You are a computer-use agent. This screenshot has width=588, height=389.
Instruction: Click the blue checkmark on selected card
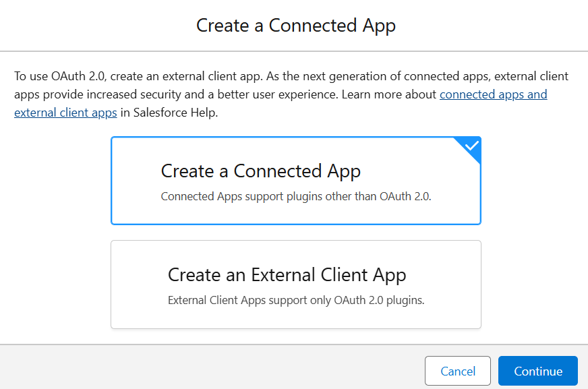point(472,146)
